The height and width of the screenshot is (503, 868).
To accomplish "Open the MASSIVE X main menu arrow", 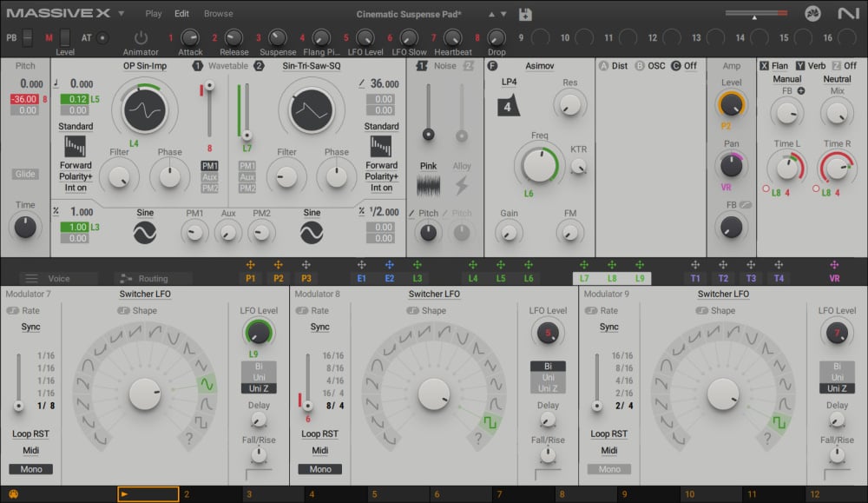I will pos(122,13).
